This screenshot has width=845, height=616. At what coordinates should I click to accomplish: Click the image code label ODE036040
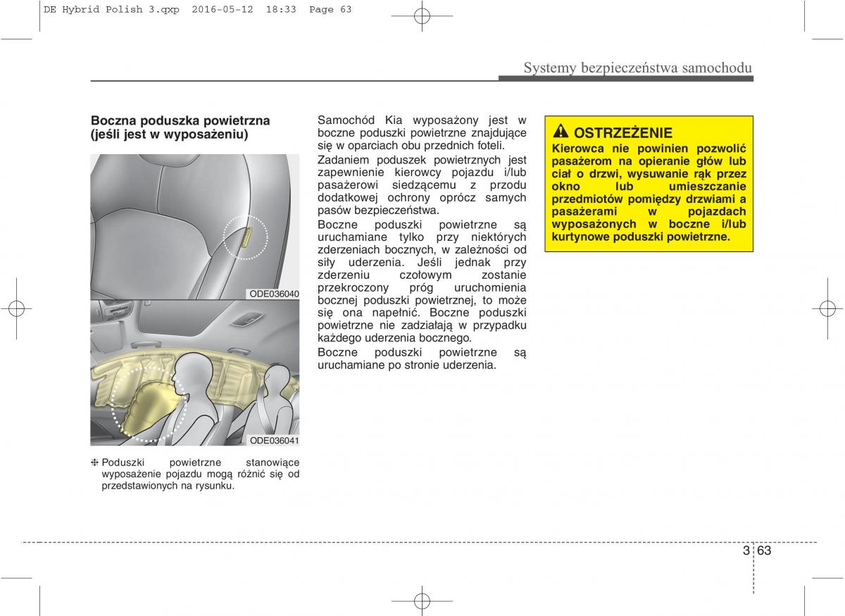(274, 294)
